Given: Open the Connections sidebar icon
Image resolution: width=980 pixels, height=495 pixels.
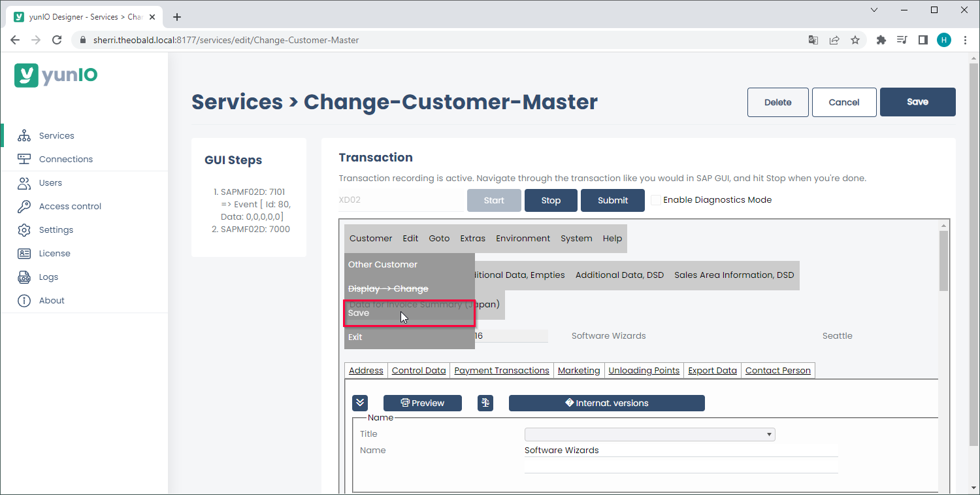Looking at the screenshot, I should [24, 160].
